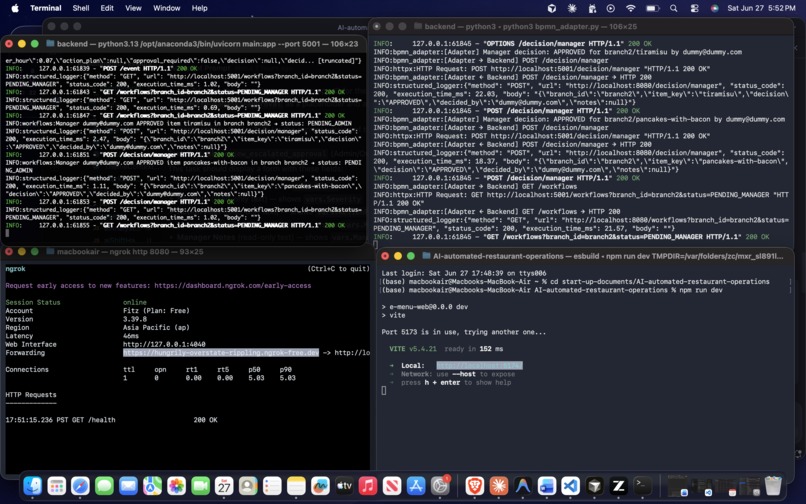Open the View menu
This screenshot has height=504, width=806.
(x=133, y=8)
